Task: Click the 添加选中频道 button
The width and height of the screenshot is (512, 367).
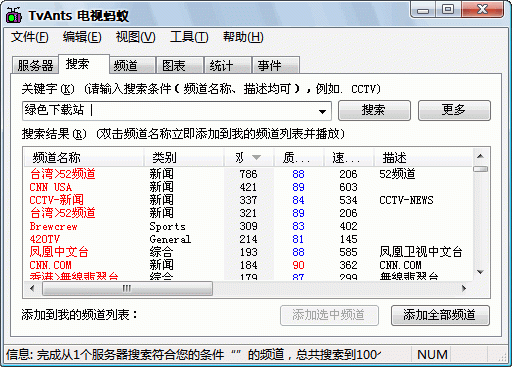Action: coord(329,315)
